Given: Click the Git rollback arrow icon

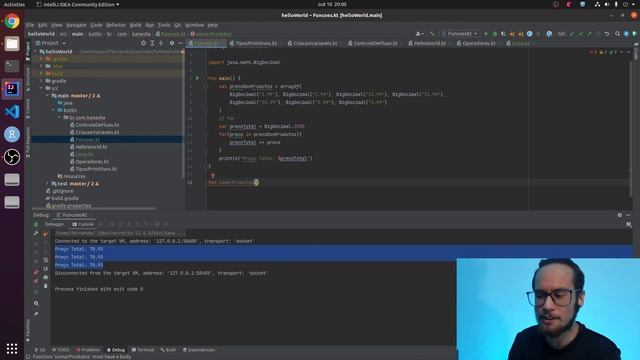Looking at the screenshot, I should 607,34.
